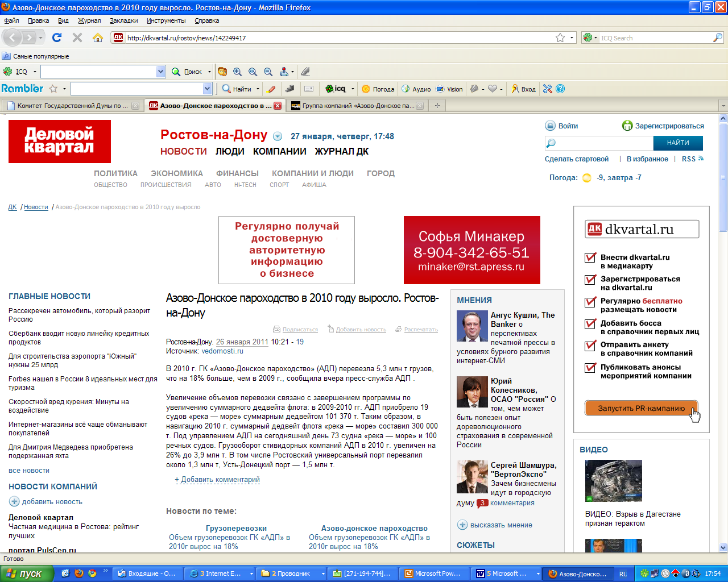728x582 pixels.
Task: Open the vedomosti.ru source link
Action: [x=222, y=351]
